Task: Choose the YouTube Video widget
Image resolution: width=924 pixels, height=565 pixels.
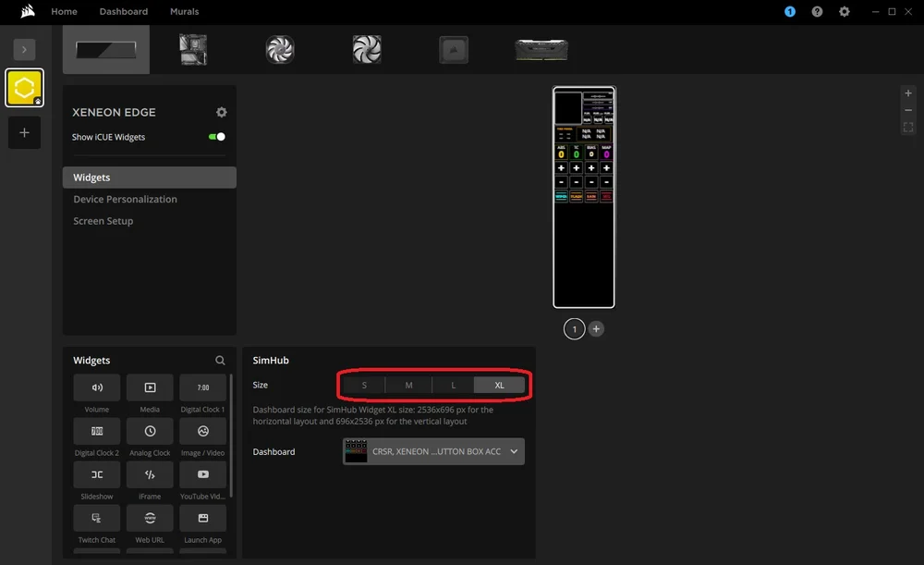Action: [x=202, y=474]
